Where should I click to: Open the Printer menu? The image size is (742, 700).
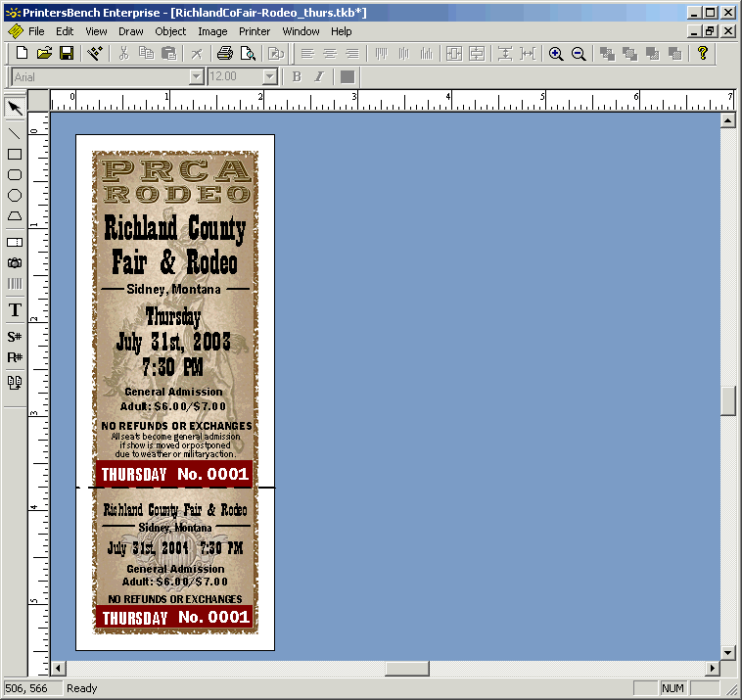255,31
